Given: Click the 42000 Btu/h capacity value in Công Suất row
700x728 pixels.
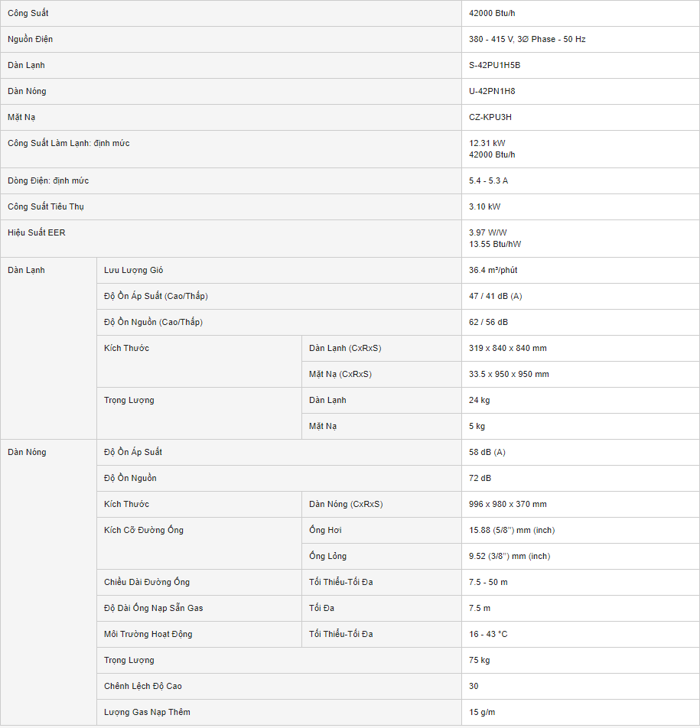Looking at the screenshot, I should (x=497, y=14).
